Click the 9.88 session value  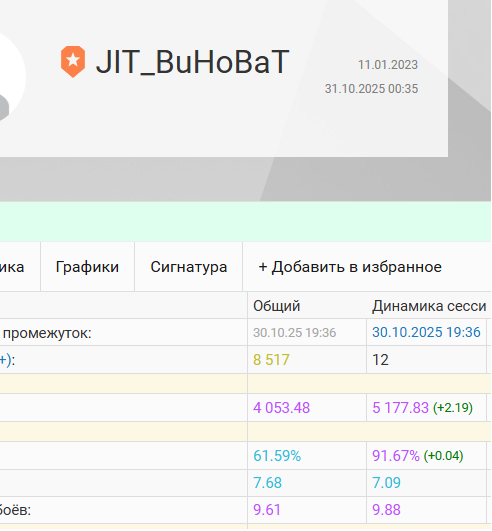coord(386,510)
